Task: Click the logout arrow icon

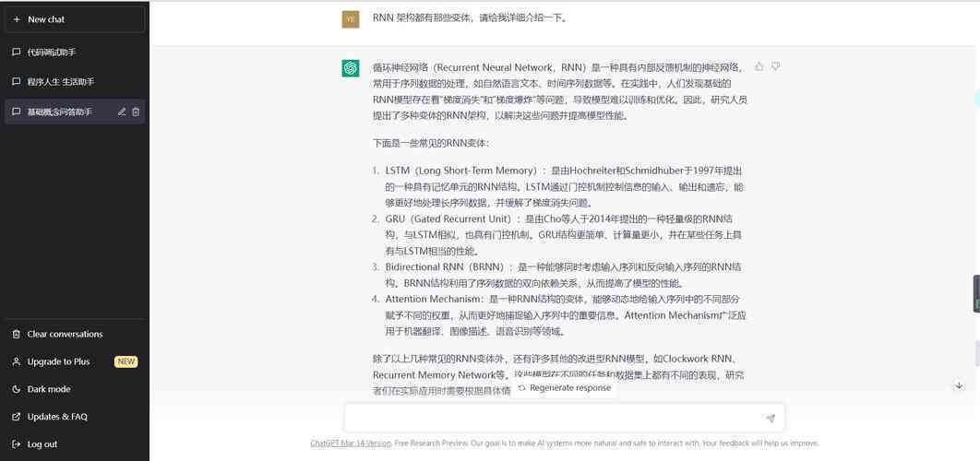Action: [17, 444]
